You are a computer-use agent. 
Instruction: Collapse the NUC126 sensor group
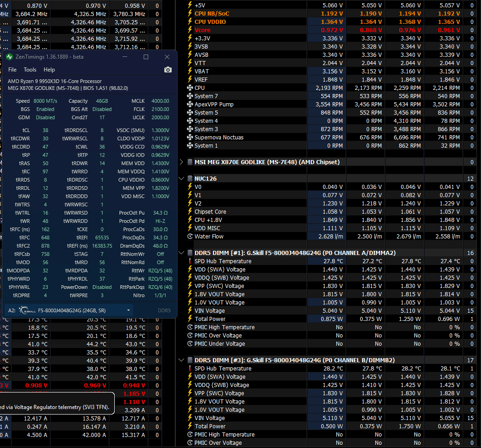[181, 178]
